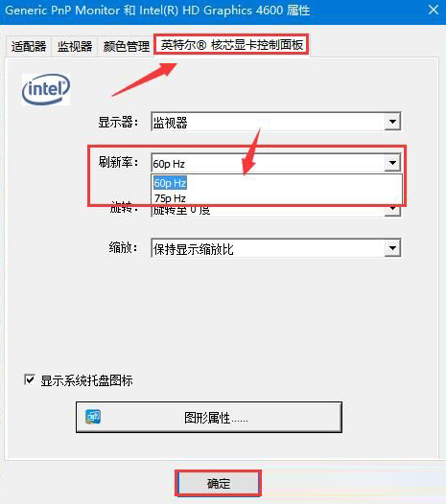This screenshot has width=446, height=504.
Task: Switch to the 监视器 tab
Action: (75, 46)
